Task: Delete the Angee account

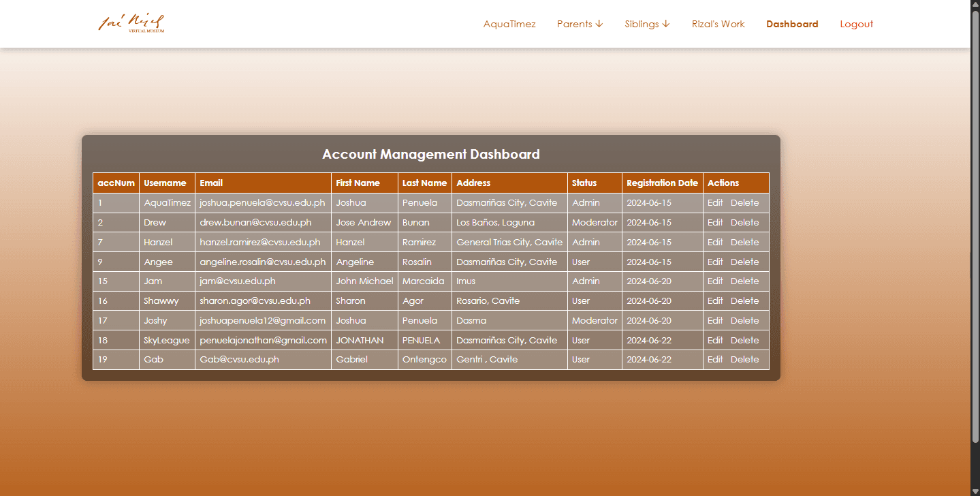Action: pyautogui.click(x=744, y=262)
